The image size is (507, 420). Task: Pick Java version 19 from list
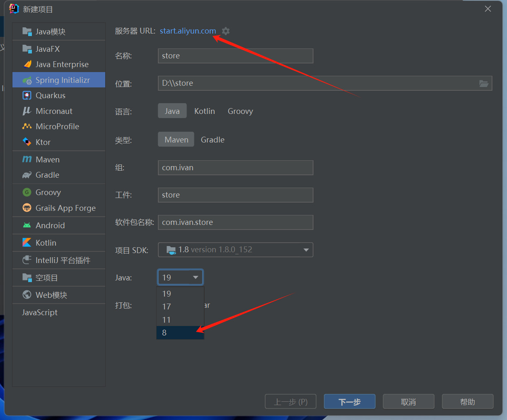pos(180,294)
